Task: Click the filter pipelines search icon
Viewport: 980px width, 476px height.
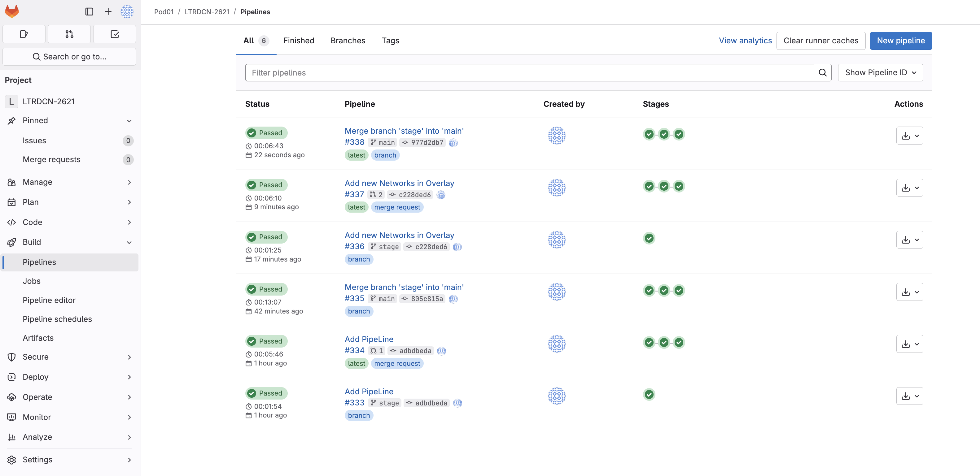Action: tap(822, 73)
